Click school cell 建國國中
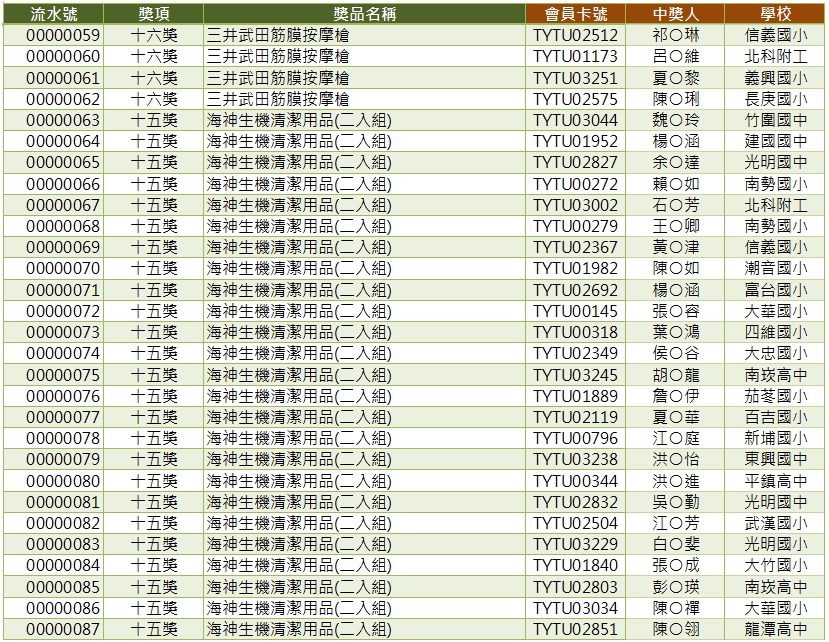Image resolution: width=829 pixels, height=642 pixels. 776,142
